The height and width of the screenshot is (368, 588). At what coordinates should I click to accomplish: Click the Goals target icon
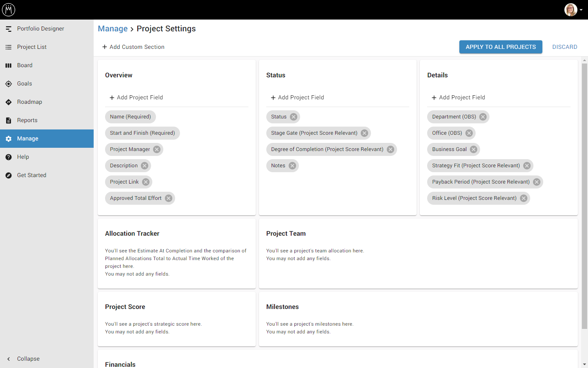pyautogui.click(x=9, y=84)
